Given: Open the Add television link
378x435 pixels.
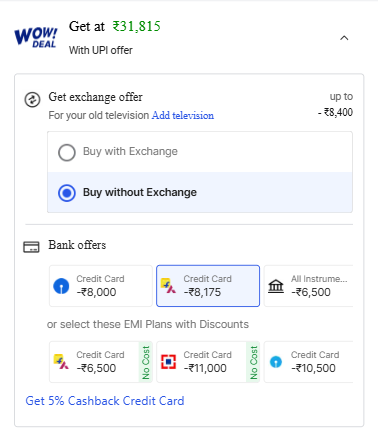Looking at the screenshot, I should pos(183,115).
